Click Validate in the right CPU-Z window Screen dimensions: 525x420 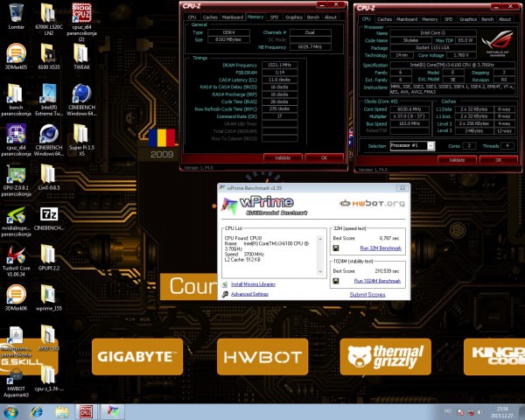(x=457, y=160)
